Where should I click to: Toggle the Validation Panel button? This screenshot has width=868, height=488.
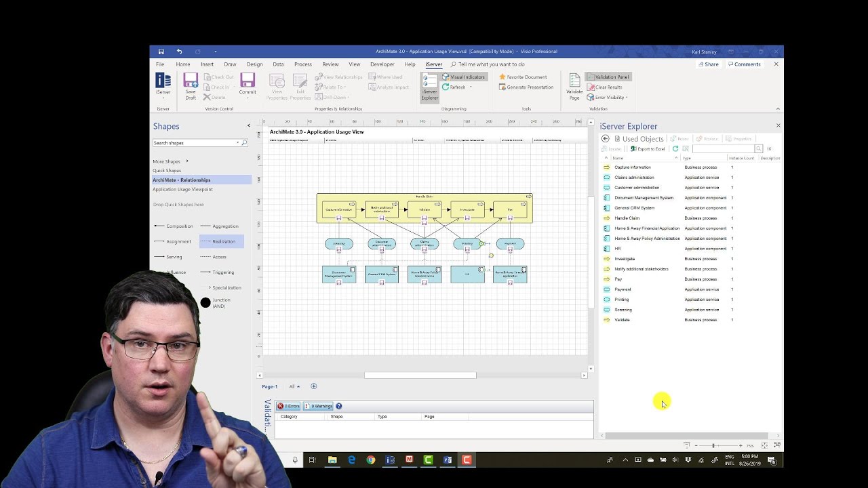tap(608, 77)
